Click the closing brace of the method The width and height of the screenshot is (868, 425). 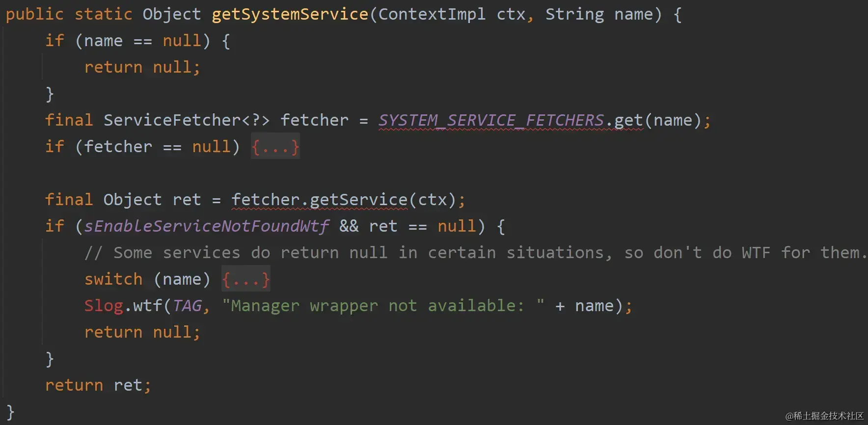10,412
